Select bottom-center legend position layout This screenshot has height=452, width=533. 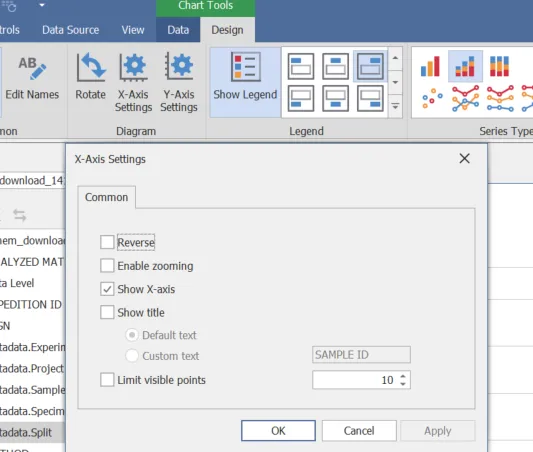click(336, 99)
